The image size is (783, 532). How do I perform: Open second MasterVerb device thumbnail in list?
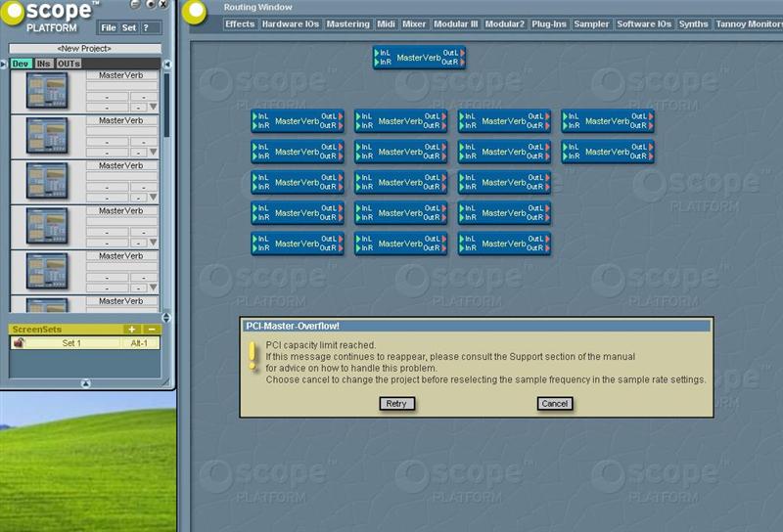pos(47,135)
